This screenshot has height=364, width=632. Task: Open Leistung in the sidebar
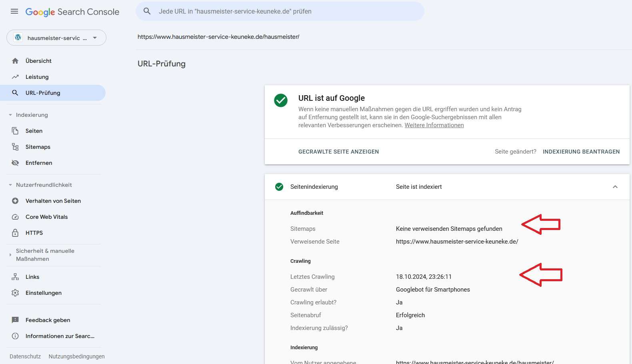coord(53,77)
